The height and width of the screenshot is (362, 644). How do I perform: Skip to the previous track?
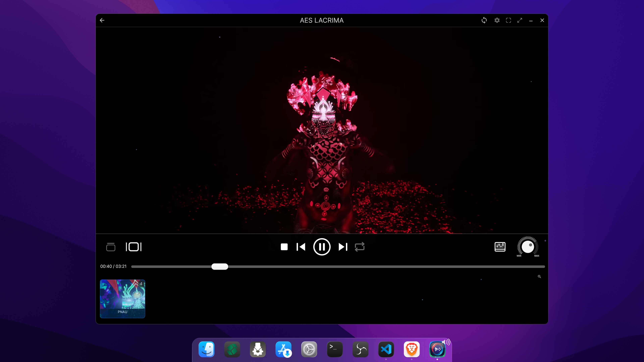click(301, 247)
